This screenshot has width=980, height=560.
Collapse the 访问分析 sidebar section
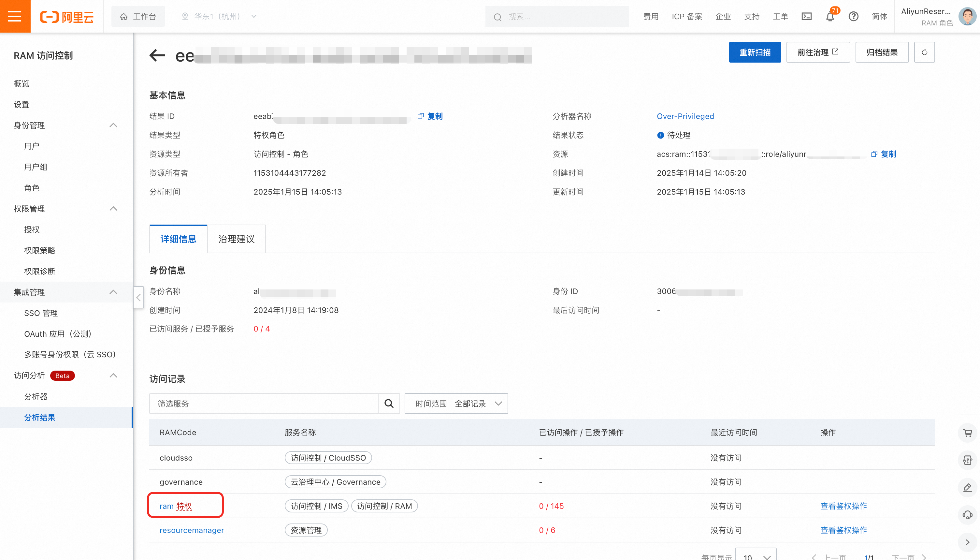pyautogui.click(x=113, y=376)
